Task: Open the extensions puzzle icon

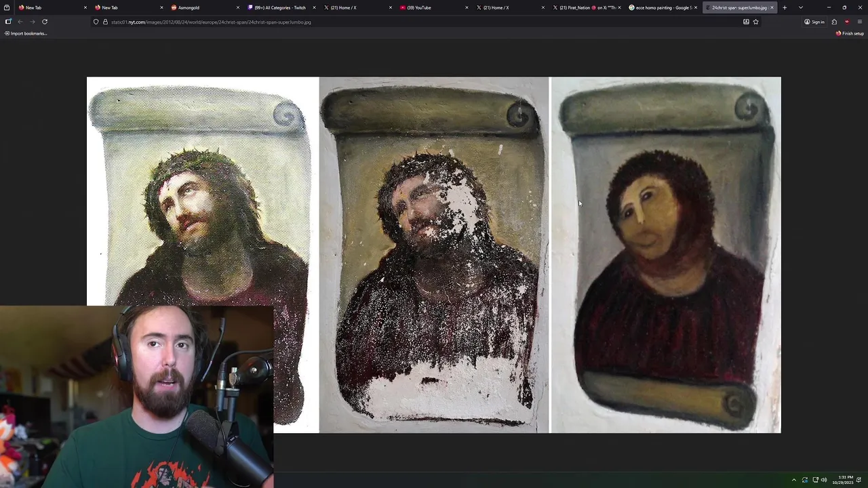Action: click(834, 22)
